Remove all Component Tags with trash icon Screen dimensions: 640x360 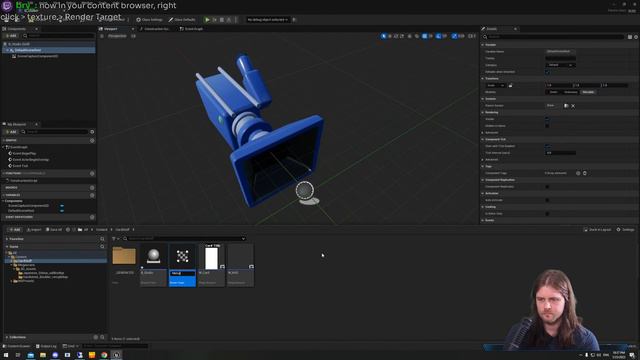(584, 173)
